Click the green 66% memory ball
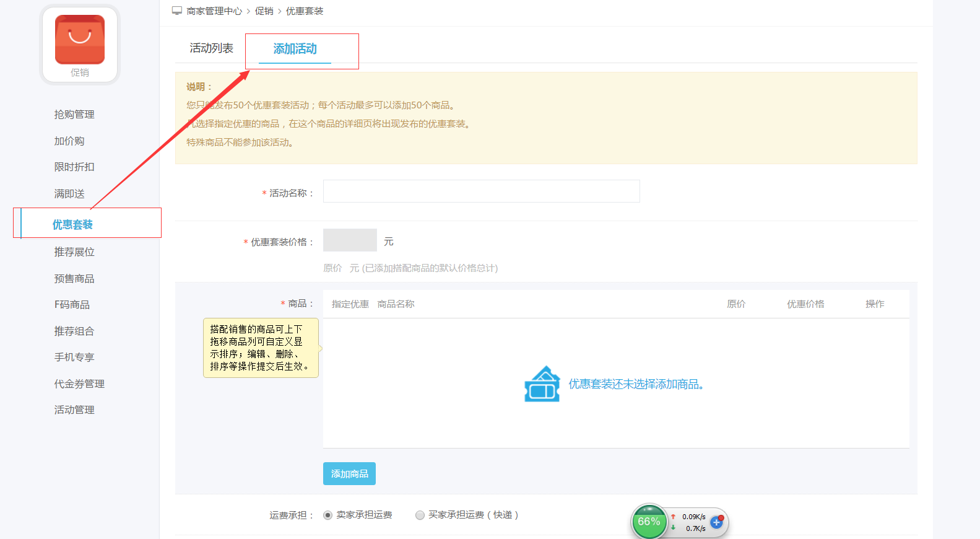Image resolution: width=980 pixels, height=539 pixels. (x=649, y=522)
